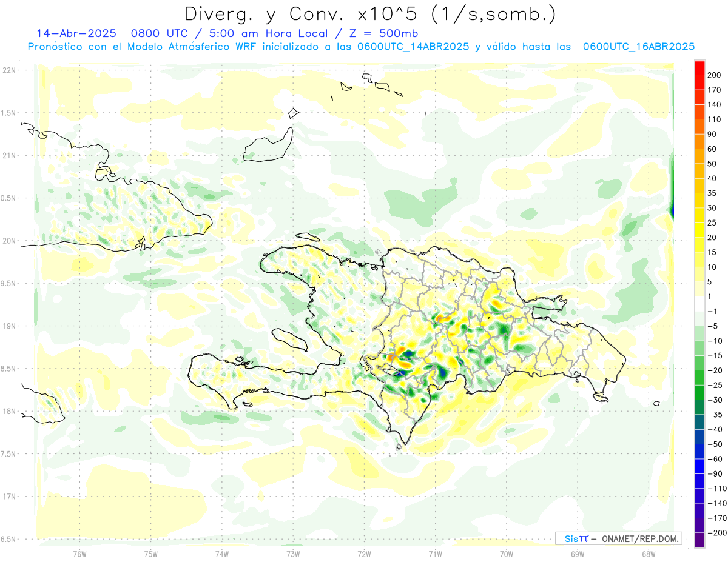This screenshot has height=562, width=728.
Task: Click the colorbar value '-1'
Action: (713, 311)
